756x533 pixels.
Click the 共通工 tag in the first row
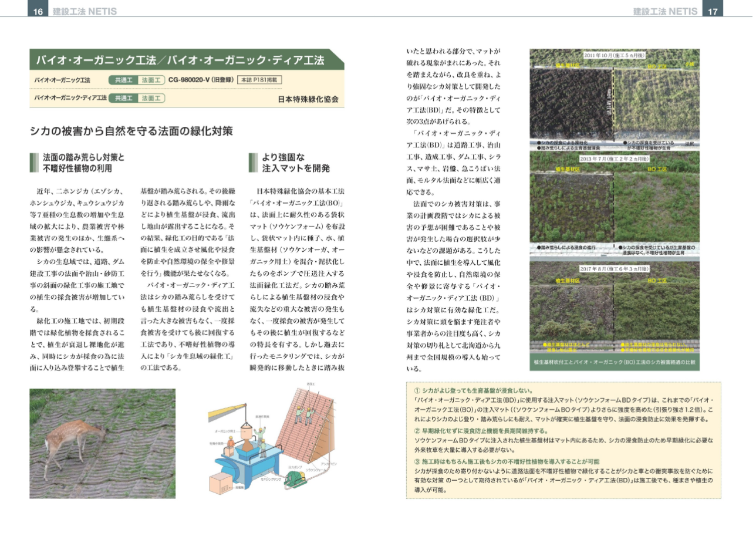coord(123,79)
